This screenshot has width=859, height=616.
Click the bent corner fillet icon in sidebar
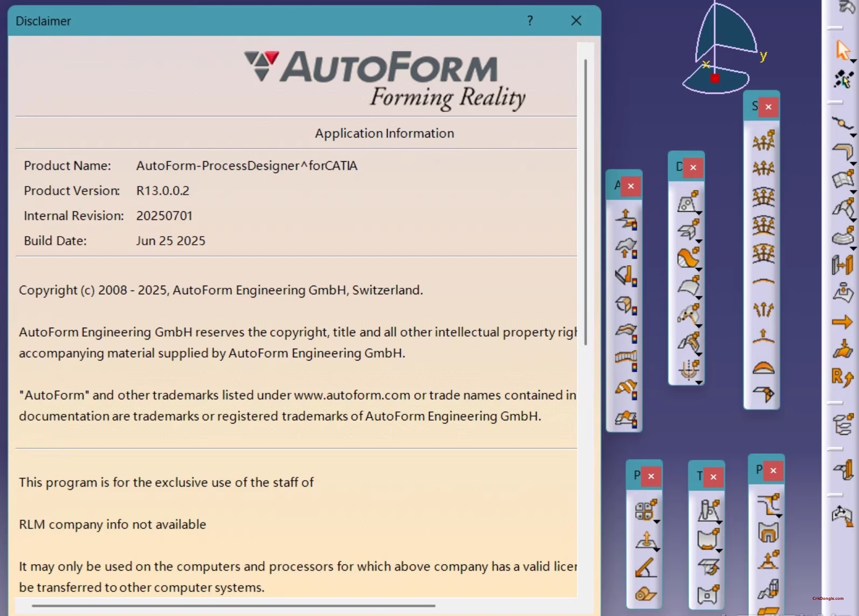click(x=842, y=152)
